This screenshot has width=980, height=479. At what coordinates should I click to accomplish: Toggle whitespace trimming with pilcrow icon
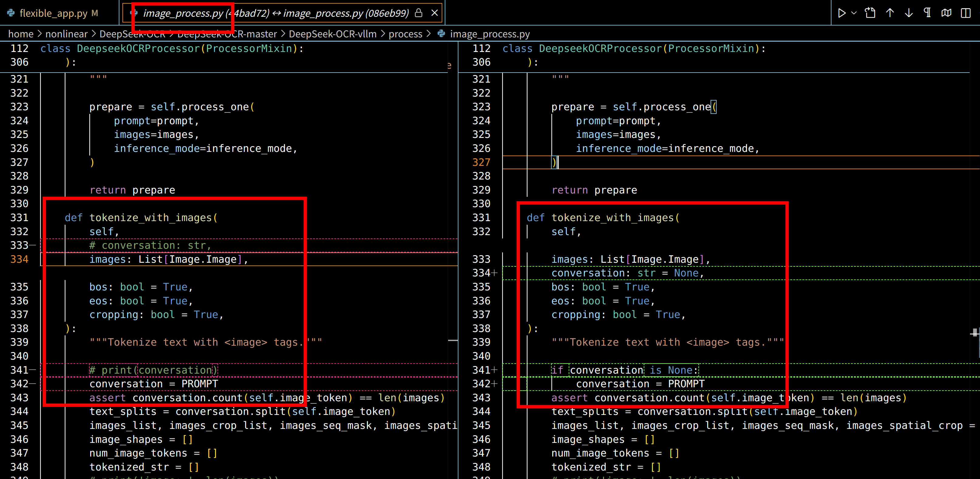(x=927, y=13)
